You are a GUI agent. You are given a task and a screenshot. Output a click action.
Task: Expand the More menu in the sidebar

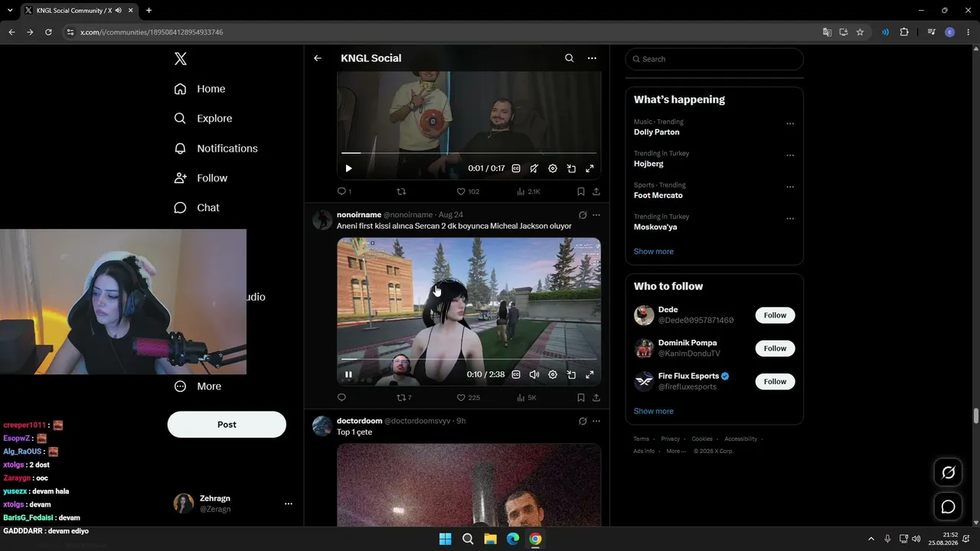coord(198,386)
